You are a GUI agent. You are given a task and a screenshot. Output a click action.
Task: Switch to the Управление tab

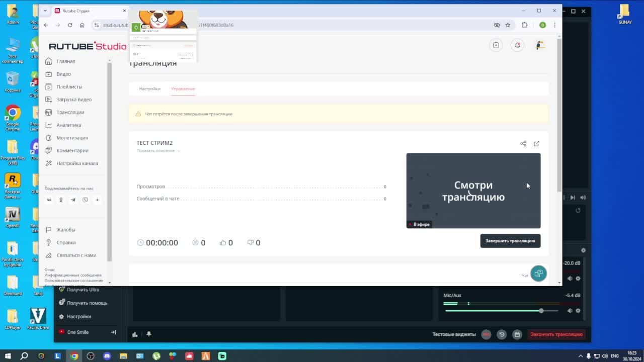tap(183, 88)
